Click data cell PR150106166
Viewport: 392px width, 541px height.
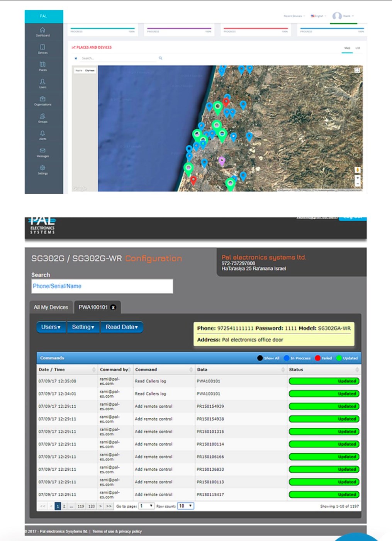(210, 457)
